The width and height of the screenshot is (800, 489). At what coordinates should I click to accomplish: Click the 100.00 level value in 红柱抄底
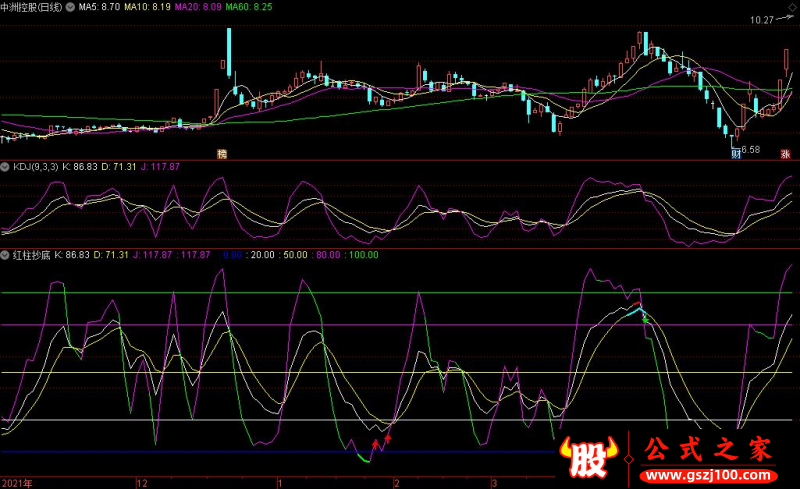[x=363, y=255]
